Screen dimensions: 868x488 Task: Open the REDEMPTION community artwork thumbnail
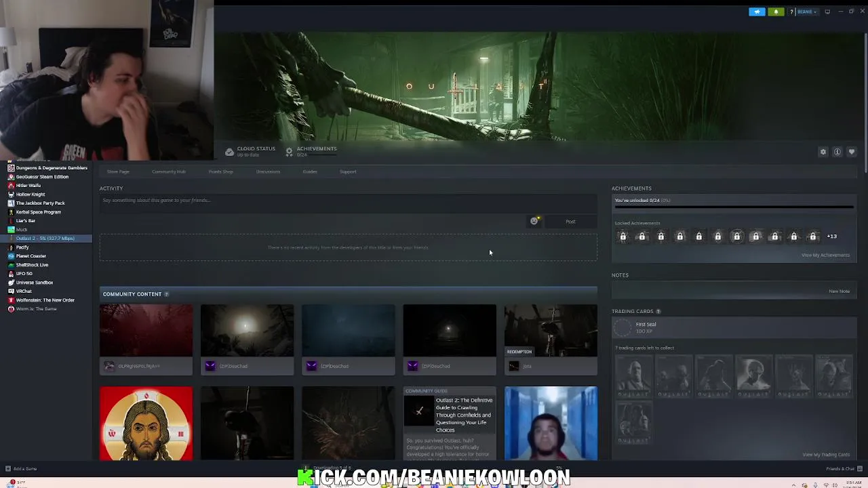(551, 330)
